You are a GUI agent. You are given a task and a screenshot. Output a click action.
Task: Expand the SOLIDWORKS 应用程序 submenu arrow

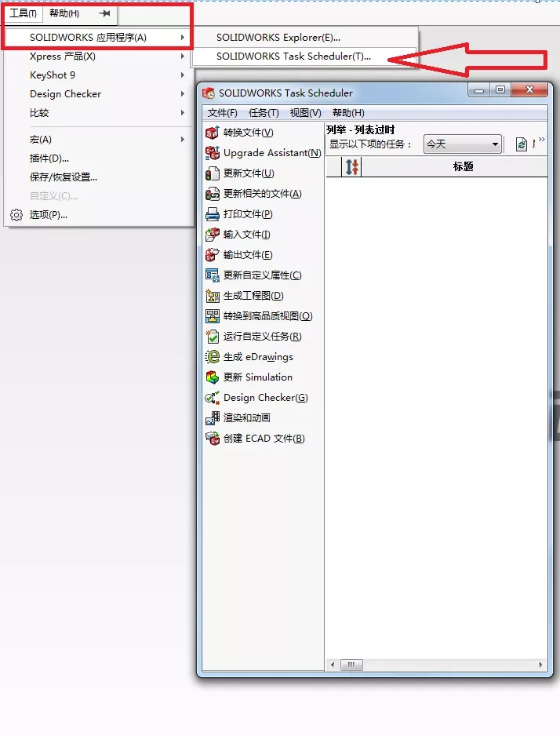[183, 37]
